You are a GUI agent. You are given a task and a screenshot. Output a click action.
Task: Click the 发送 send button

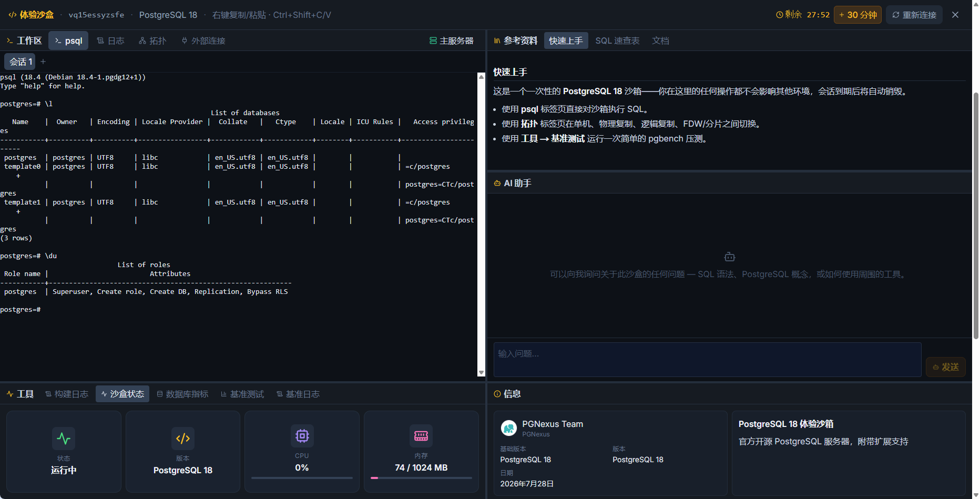pos(945,367)
